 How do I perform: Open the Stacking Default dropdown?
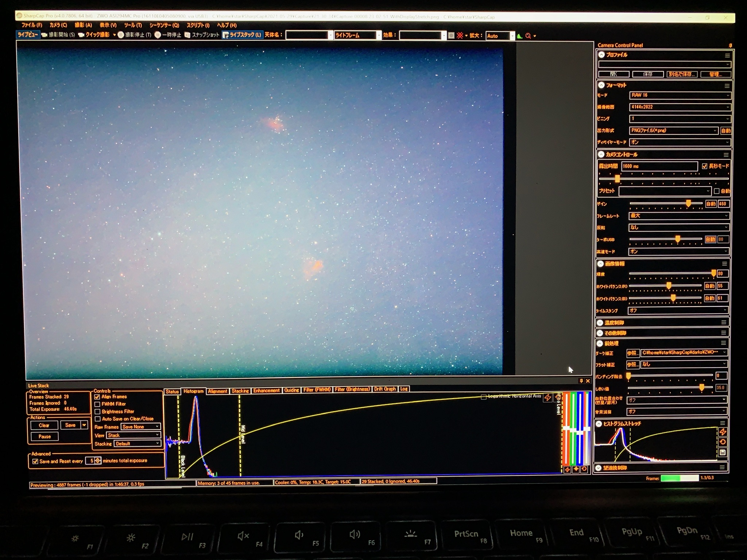(138, 444)
